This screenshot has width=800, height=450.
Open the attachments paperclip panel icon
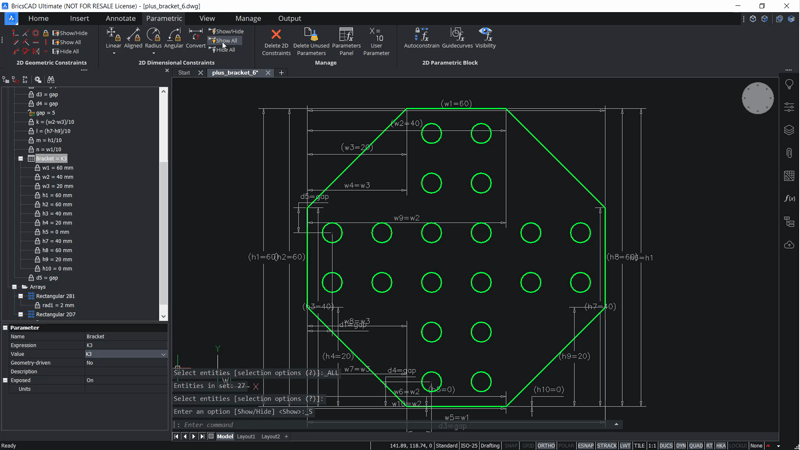789,153
